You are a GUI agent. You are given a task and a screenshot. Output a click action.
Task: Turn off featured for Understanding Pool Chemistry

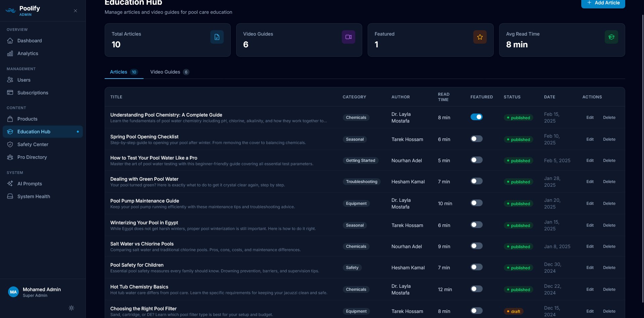(477, 117)
